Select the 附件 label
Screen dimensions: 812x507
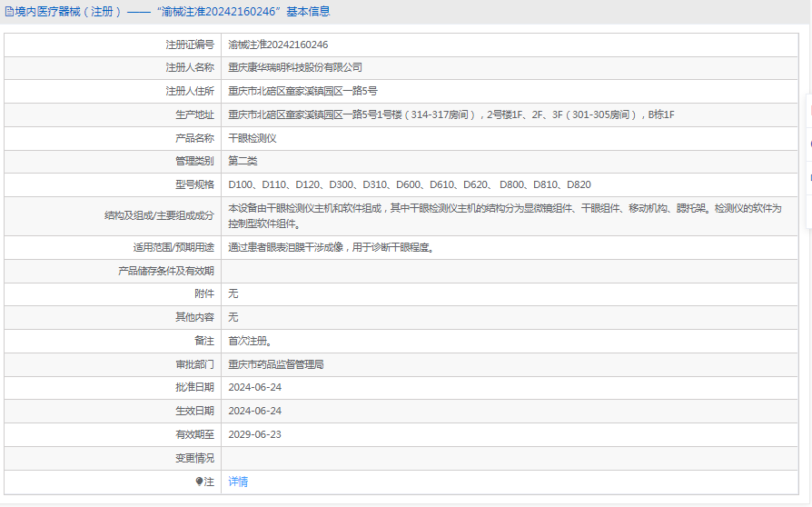(x=204, y=293)
